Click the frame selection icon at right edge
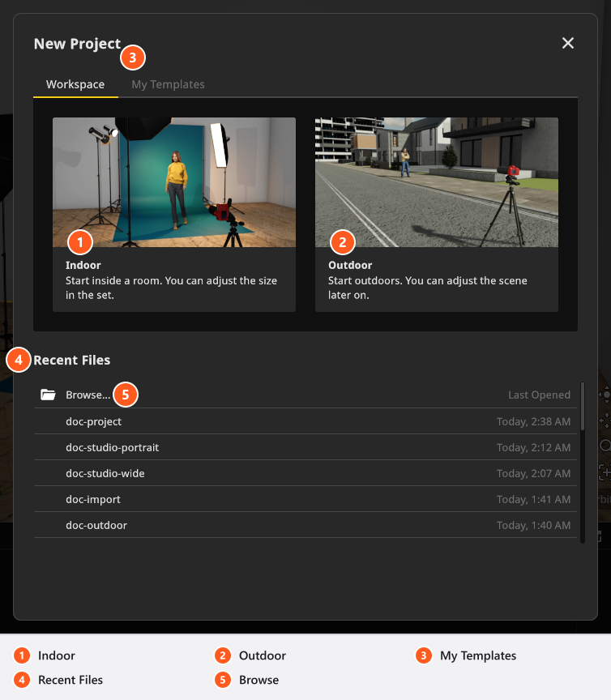Viewport: 611px width, 700px height. pos(605,471)
